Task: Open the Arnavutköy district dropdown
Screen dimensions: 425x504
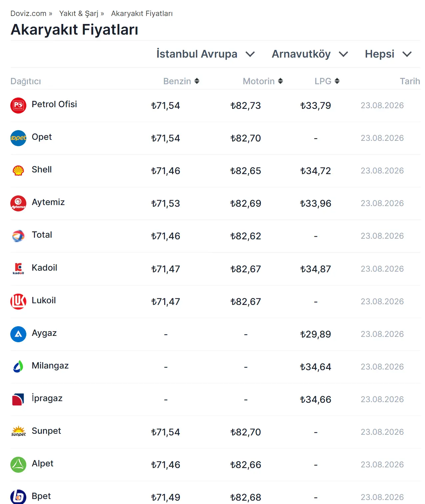Action: pos(310,54)
